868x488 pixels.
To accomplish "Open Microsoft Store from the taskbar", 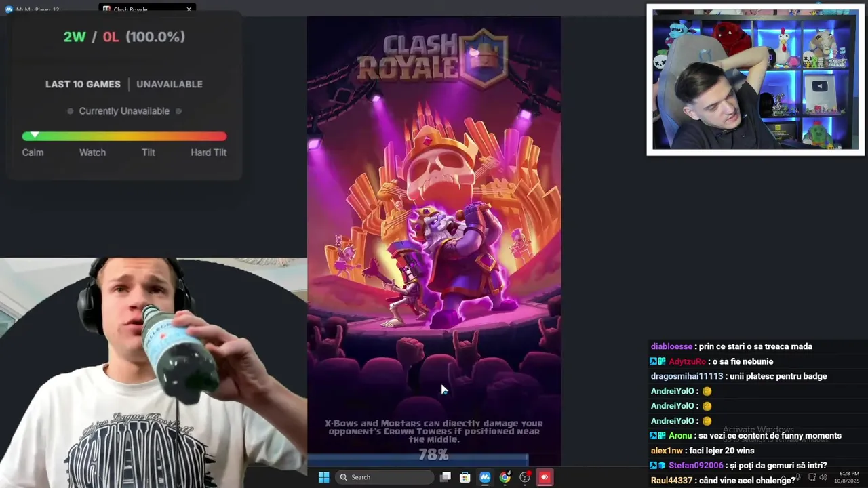I will (465, 477).
